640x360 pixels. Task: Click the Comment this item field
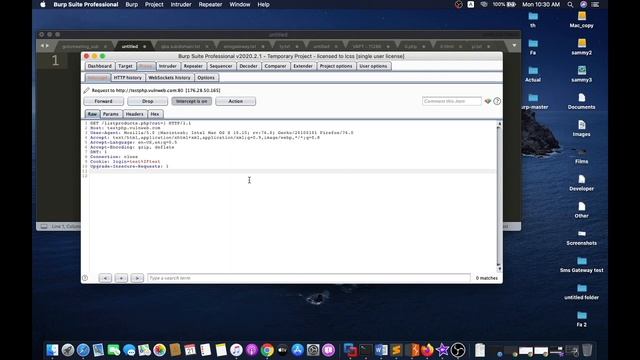(452, 101)
